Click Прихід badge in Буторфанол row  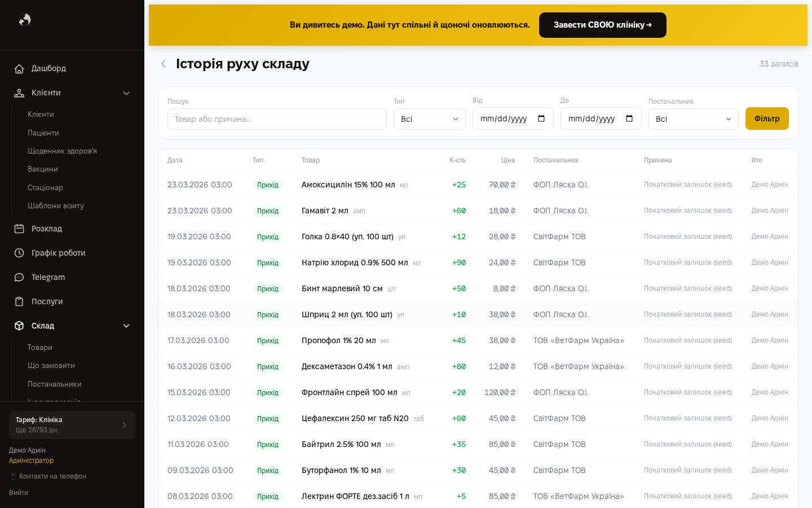pyautogui.click(x=268, y=470)
